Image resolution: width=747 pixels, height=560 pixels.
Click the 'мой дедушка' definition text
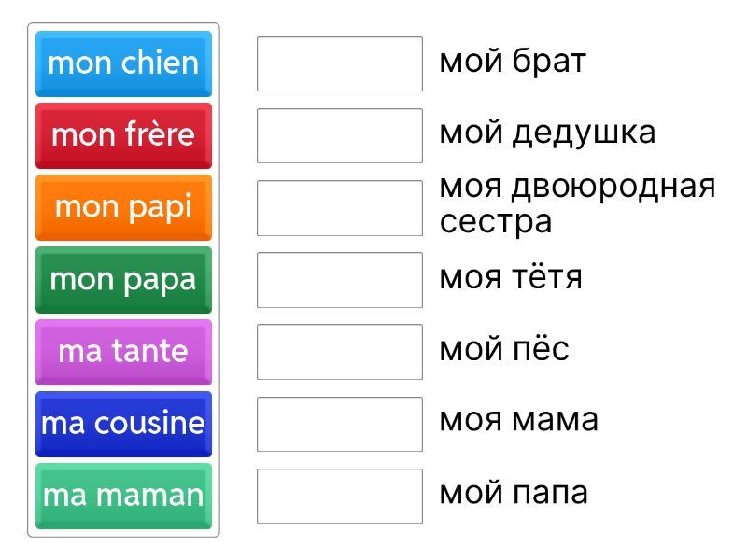tap(547, 133)
